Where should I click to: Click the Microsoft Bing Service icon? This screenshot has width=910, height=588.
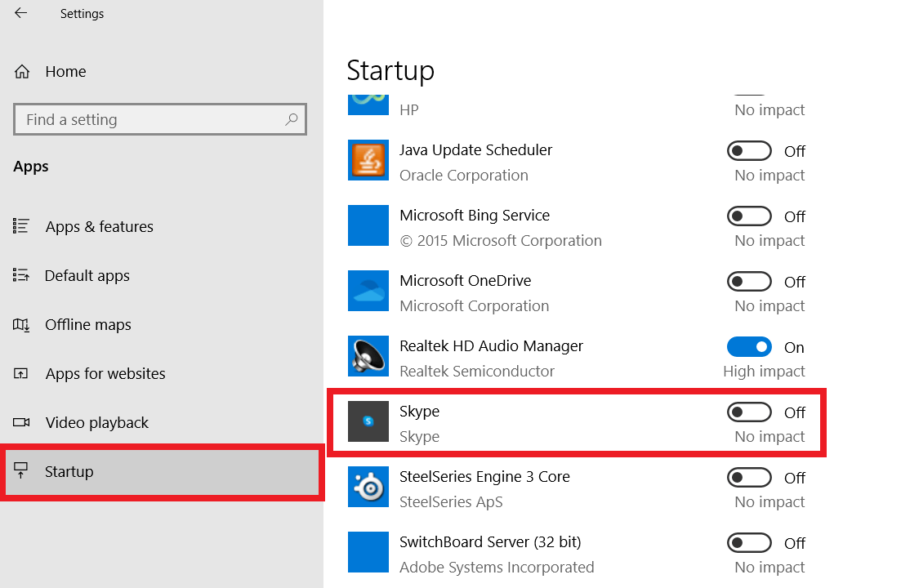click(368, 225)
